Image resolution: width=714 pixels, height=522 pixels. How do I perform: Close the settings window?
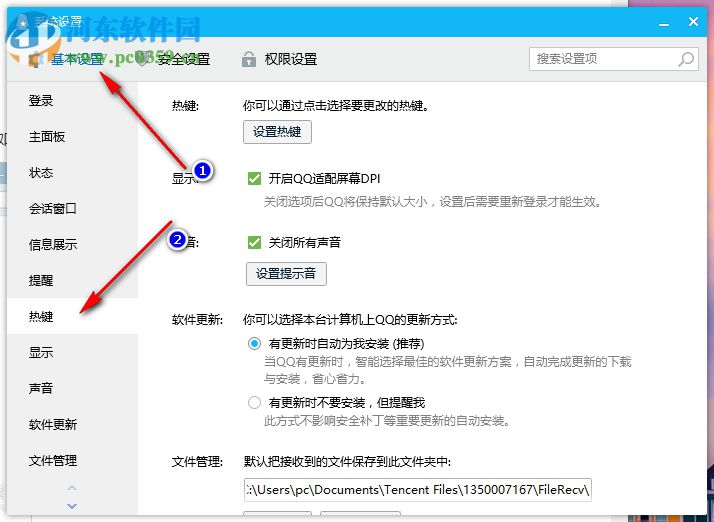coord(694,21)
